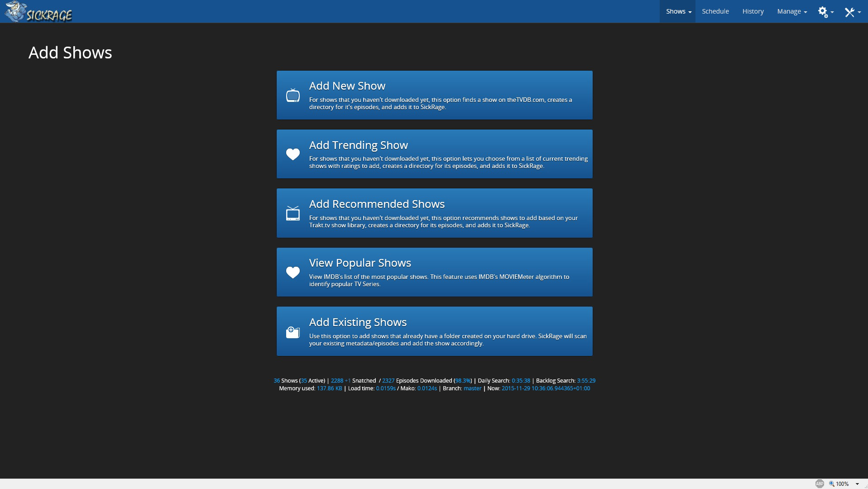
Task: Click the 98.3% downloaded value
Action: point(463,381)
